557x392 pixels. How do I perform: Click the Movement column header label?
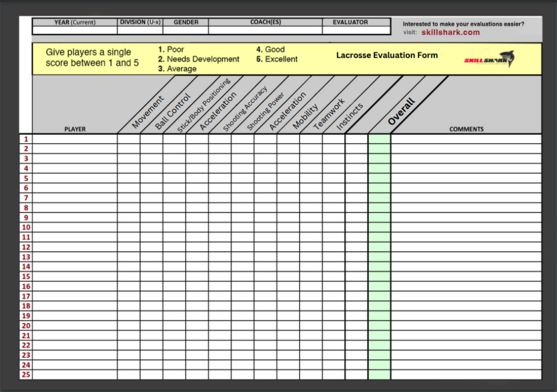(148, 112)
